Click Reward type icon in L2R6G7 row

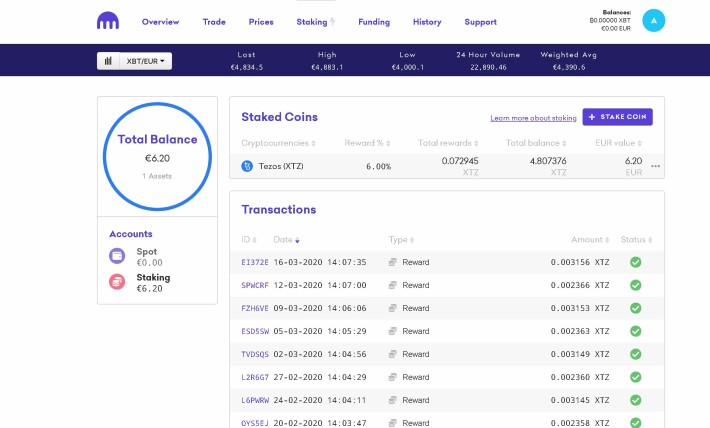coord(393,377)
